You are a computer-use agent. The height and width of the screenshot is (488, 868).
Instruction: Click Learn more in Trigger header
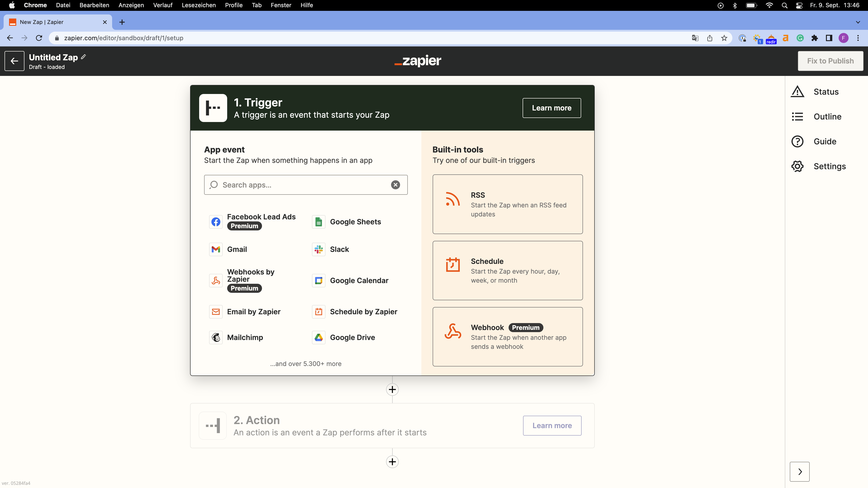coord(551,108)
